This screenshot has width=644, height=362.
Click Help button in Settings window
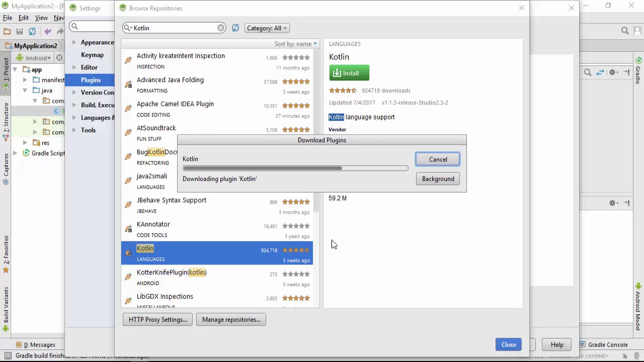coord(556,344)
